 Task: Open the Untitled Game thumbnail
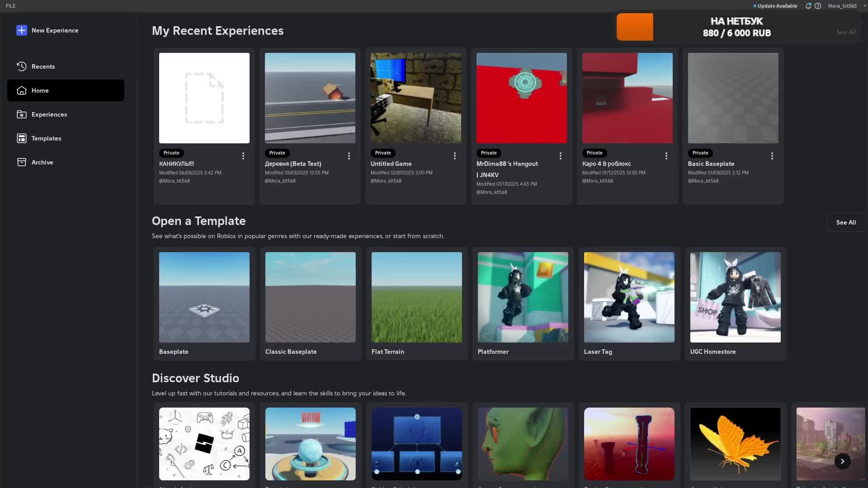(x=416, y=98)
